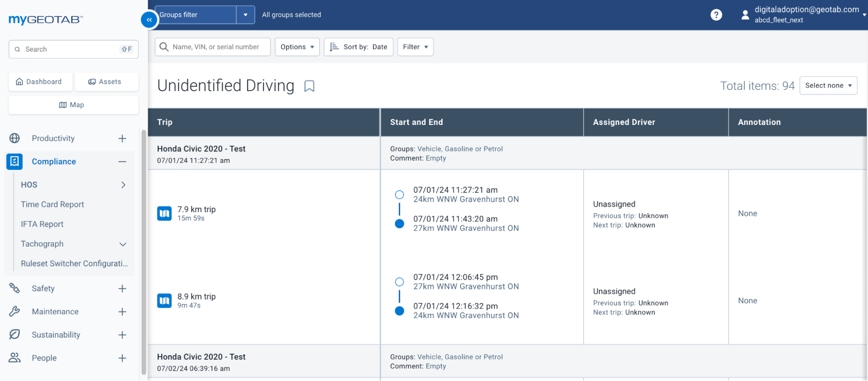Collapse the Compliance section minus
The height and width of the screenshot is (381, 868).
click(122, 161)
